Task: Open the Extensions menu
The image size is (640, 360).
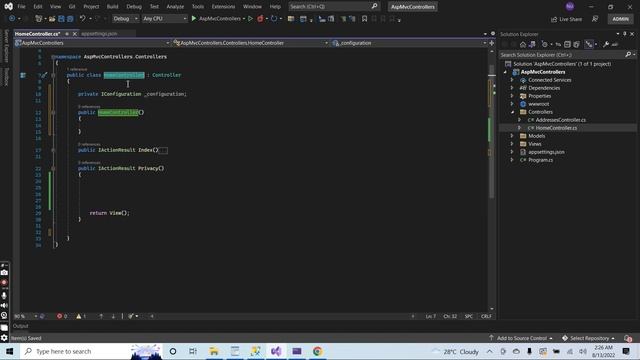Action: click(223, 7)
